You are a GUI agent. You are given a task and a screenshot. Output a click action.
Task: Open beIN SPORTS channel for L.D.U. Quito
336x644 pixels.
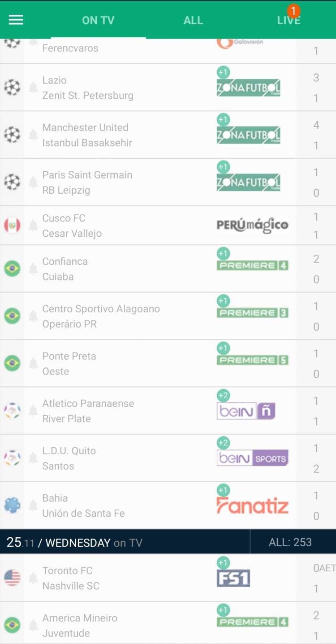pyautogui.click(x=253, y=458)
